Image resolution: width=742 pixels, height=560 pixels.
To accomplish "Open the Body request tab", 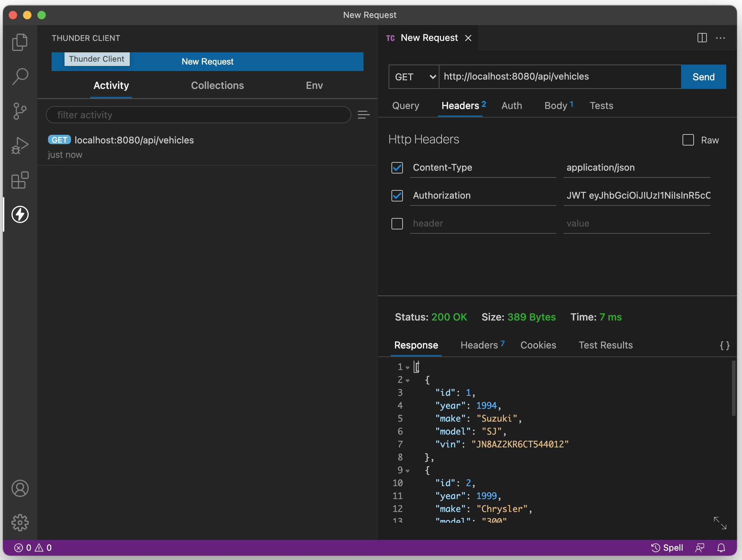I will (556, 106).
